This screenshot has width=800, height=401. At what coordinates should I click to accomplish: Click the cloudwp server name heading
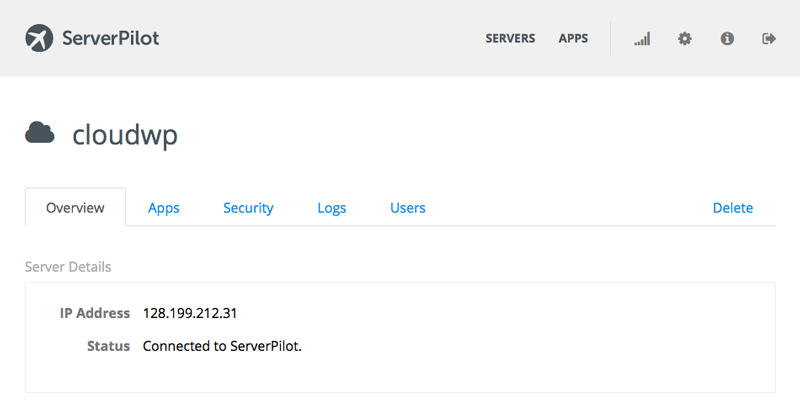125,135
